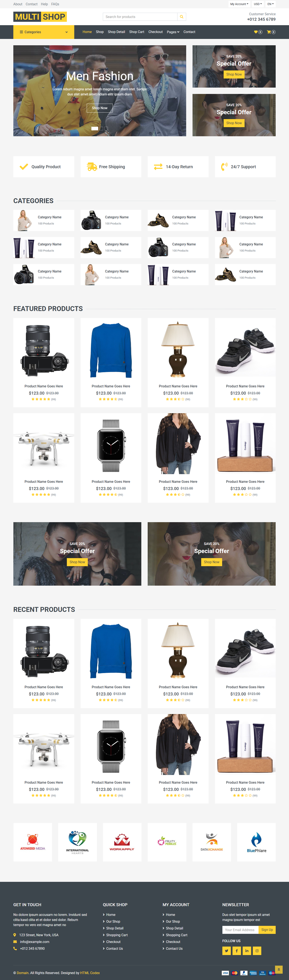Click the Instagram follow icon
The image size is (289, 980).
tap(257, 951)
